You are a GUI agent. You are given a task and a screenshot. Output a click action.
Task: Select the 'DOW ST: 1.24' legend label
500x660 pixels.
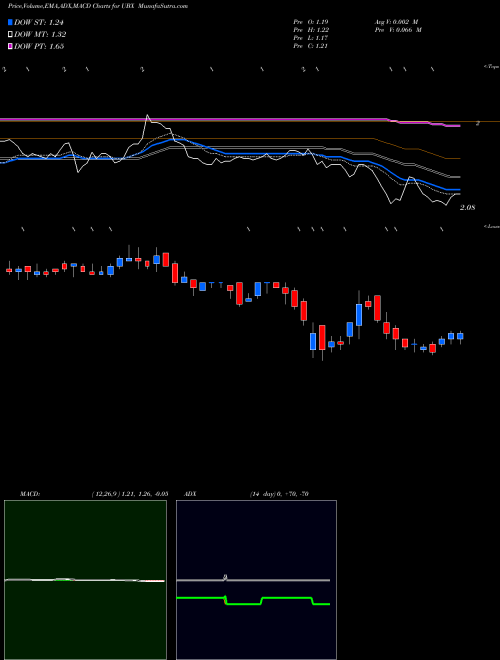click(39, 22)
